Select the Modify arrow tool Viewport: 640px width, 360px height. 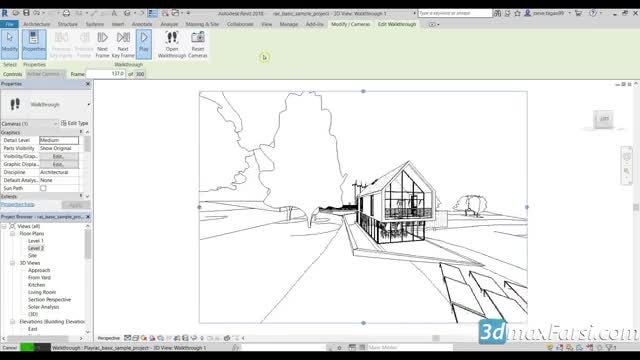9,44
